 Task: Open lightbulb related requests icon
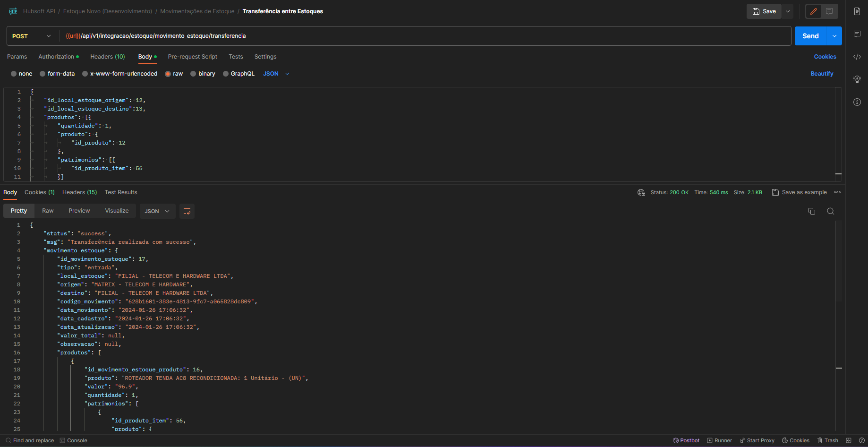pyautogui.click(x=857, y=79)
